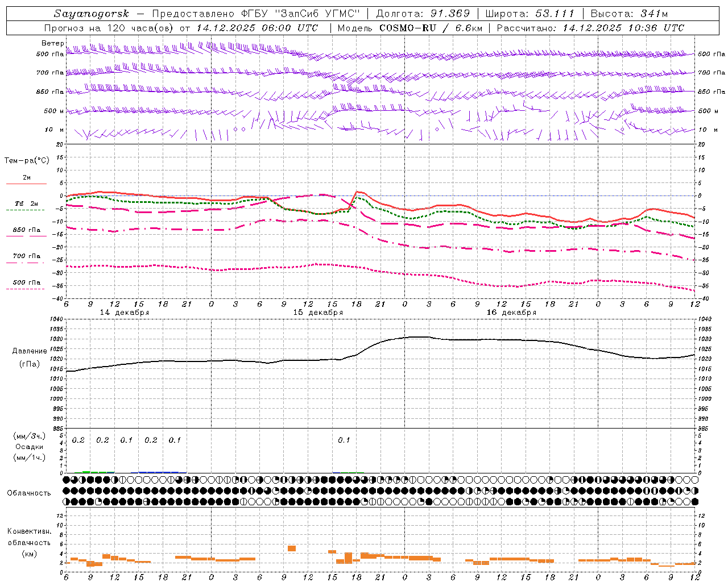Click the 'Конвективн.' convective cloud label
The image size is (728, 582).
(29, 531)
